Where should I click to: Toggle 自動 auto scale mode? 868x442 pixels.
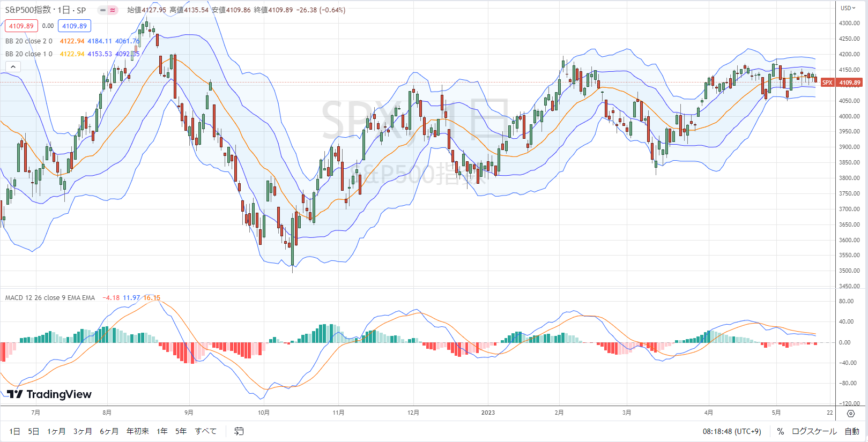tap(852, 431)
